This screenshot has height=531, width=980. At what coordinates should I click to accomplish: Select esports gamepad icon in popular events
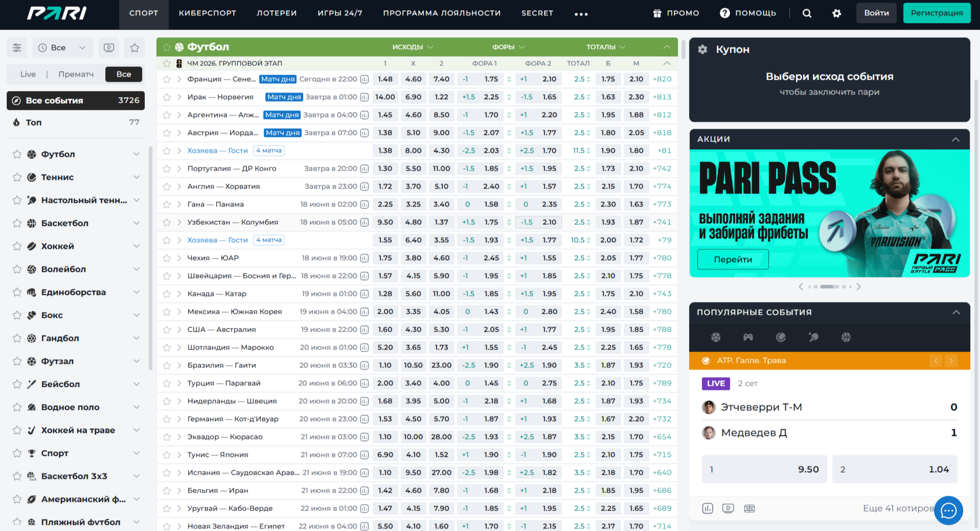[x=748, y=337]
